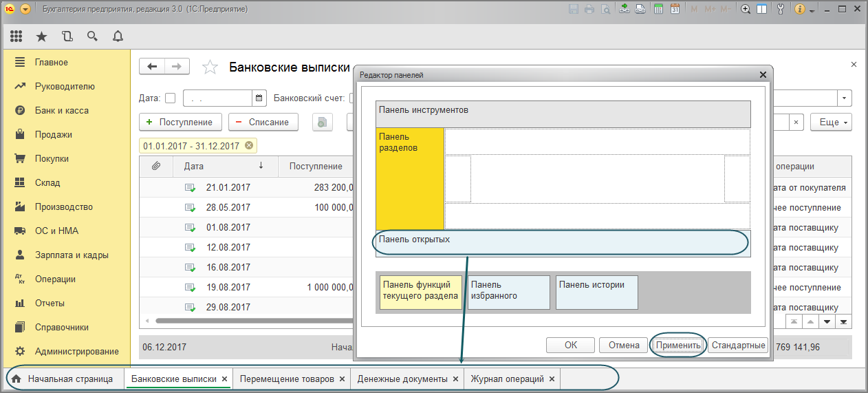This screenshot has height=393, width=868.
Task: Open the Еще dropdown menu
Action: 832,122
